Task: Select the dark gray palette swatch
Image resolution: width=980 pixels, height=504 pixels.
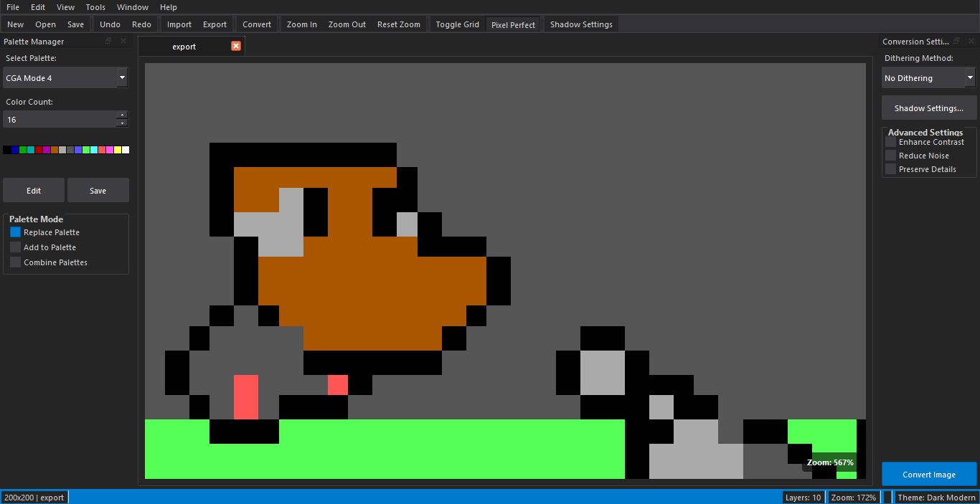Action: (70, 150)
